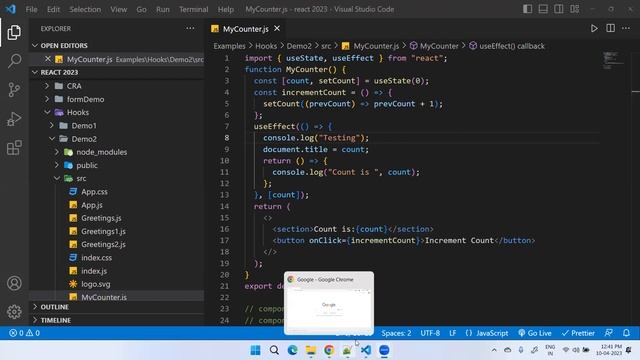Viewport: 640px width, 360px height.
Task: Select the MyCounter.js editor tab
Action: (245, 29)
